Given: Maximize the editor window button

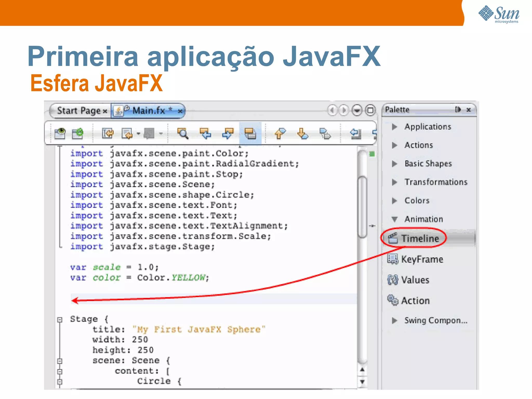Looking at the screenshot, I should [370, 110].
